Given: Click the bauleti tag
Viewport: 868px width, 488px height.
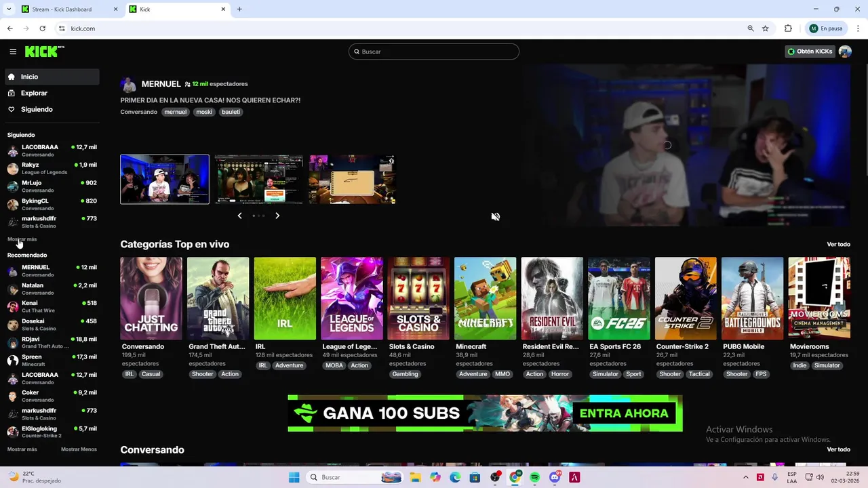Looking at the screenshot, I should (x=231, y=112).
